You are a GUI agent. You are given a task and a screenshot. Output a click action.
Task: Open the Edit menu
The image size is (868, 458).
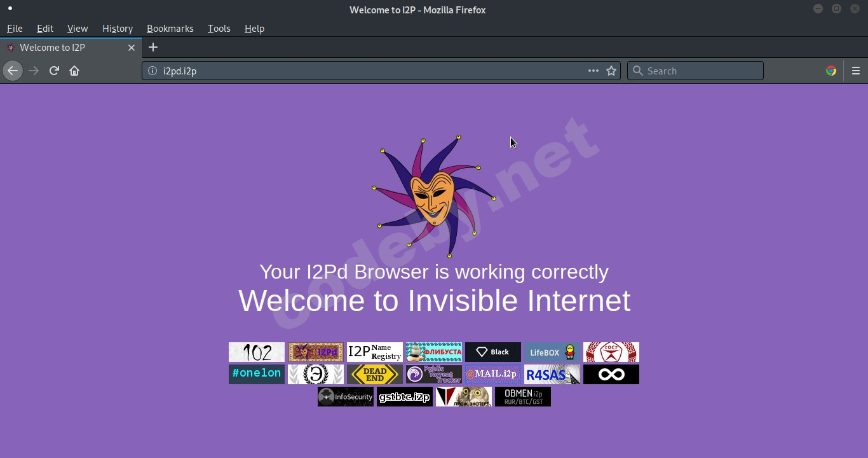point(45,29)
